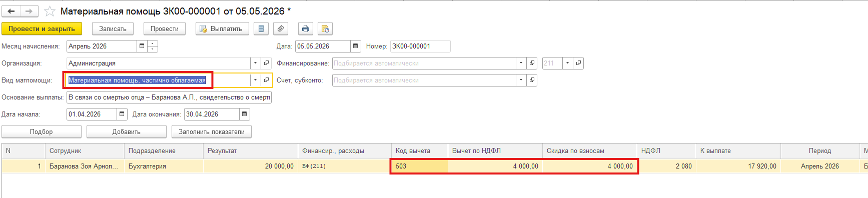868x198 pixels.
Task: Expand the 'Счет, субконто' dropdown
Action: tap(521, 80)
